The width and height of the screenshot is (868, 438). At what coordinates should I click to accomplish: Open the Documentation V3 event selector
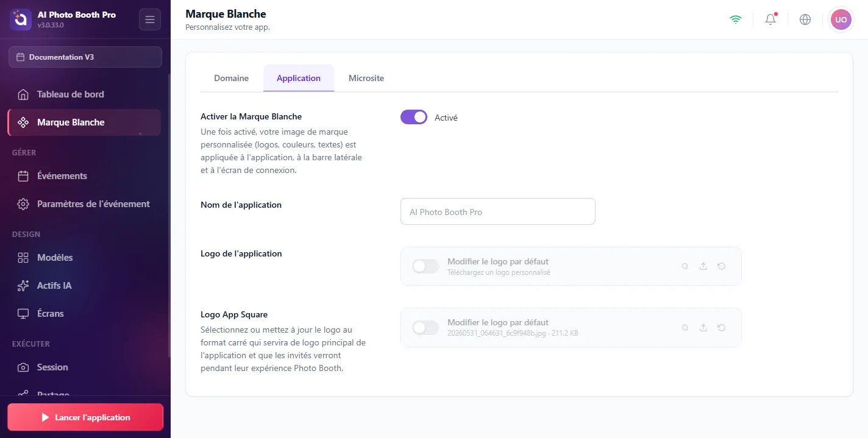(x=85, y=57)
